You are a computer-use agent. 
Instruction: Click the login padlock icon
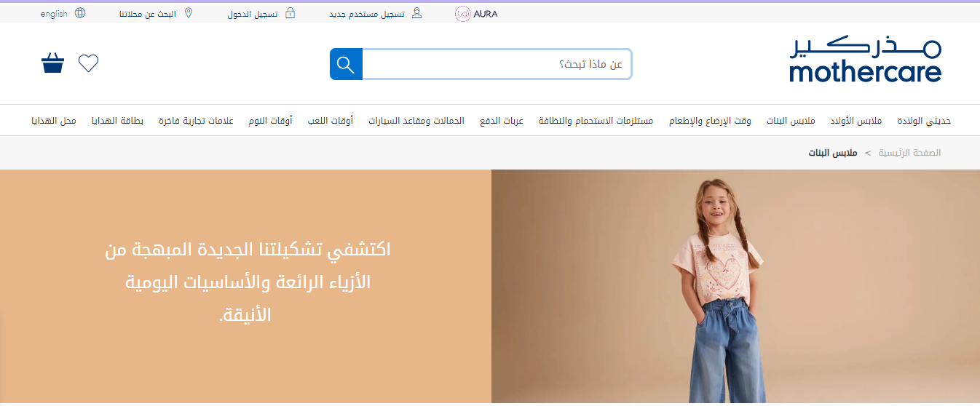click(290, 13)
